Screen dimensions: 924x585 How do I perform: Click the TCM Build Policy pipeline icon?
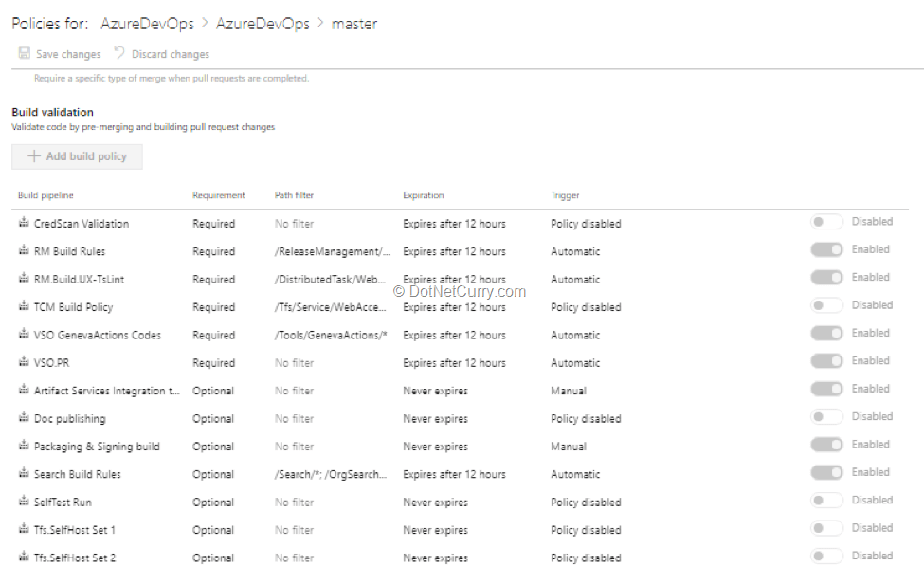point(24,305)
